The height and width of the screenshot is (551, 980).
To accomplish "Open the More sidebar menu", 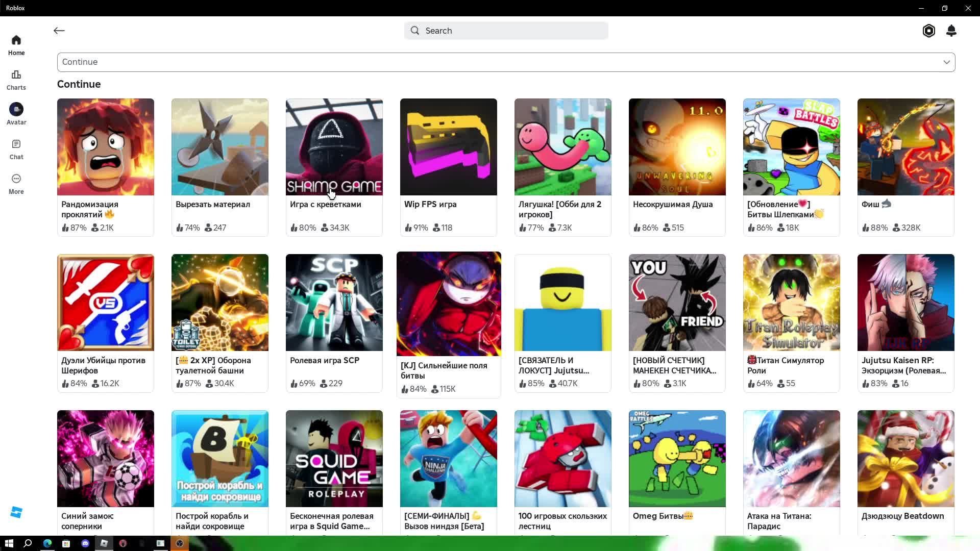I will point(16,184).
